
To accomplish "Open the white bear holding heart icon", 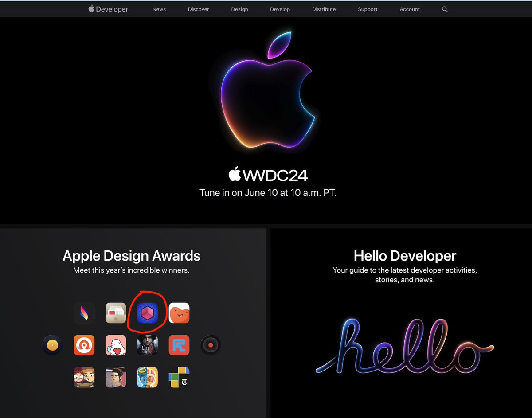I will 116,345.
